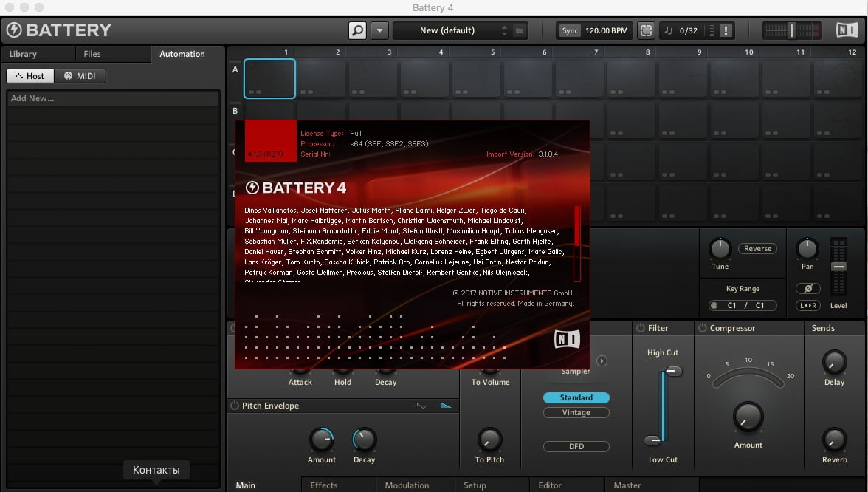Screen dimensions: 868x492
Task: Click the NI logo in the header
Action: 847,30
